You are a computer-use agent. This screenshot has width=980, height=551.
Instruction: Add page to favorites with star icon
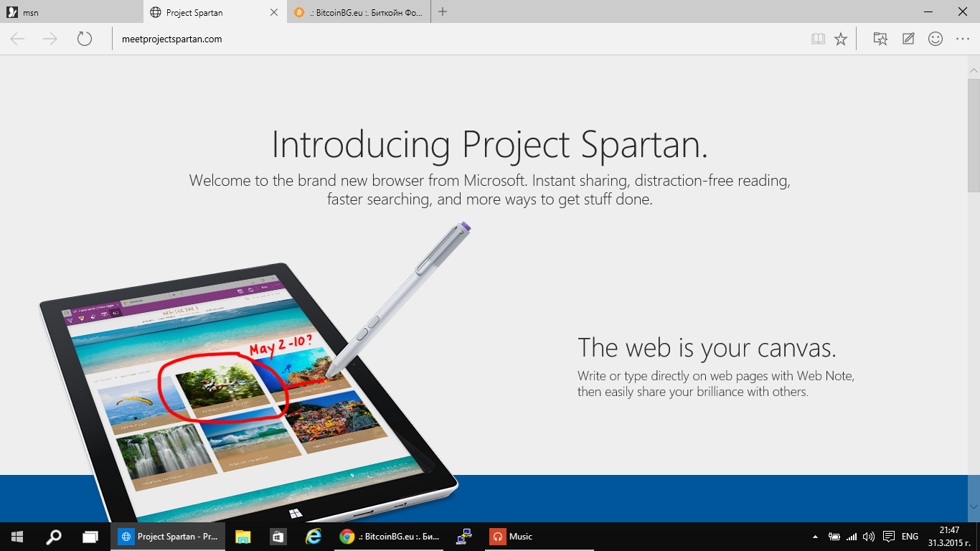pyautogui.click(x=841, y=39)
